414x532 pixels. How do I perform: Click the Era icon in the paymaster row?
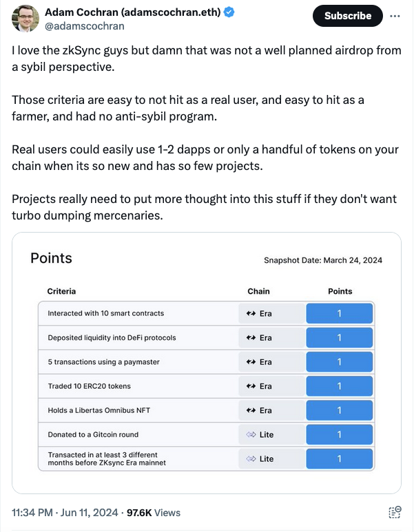click(251, 362)
